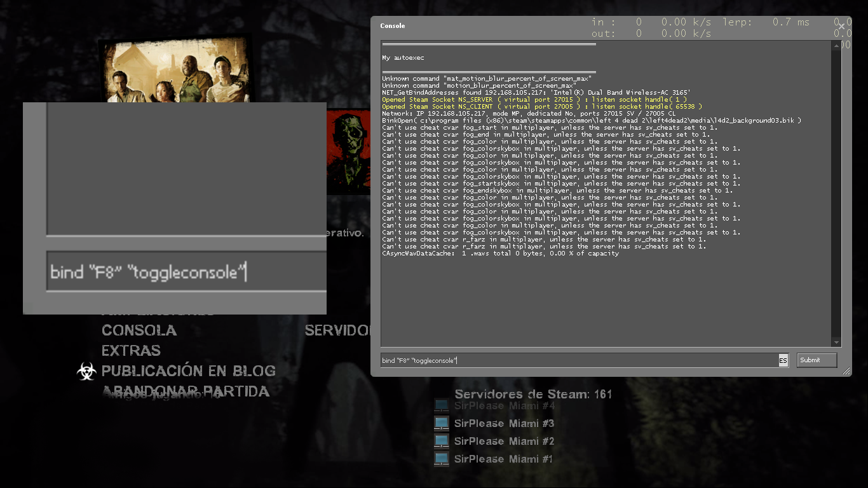Click the console output vertical scrollbar track
868x488 pixels.
[x=836, y=194]
